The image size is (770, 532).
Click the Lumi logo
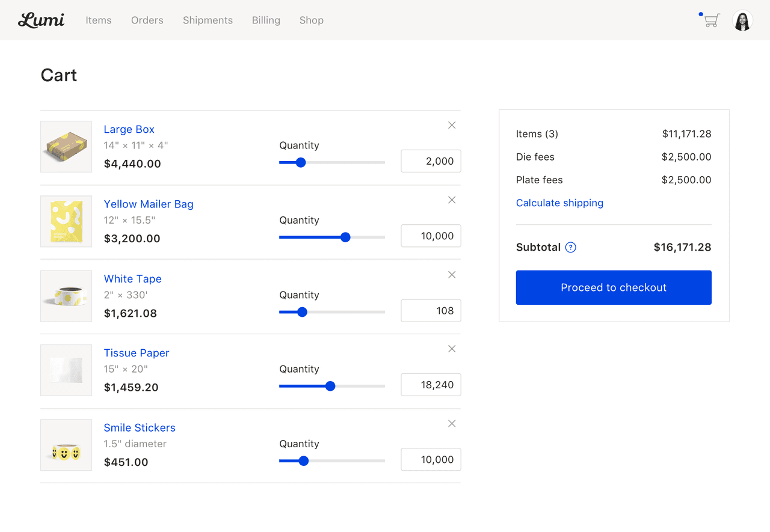pyautogui.click(x=42, y=20)
